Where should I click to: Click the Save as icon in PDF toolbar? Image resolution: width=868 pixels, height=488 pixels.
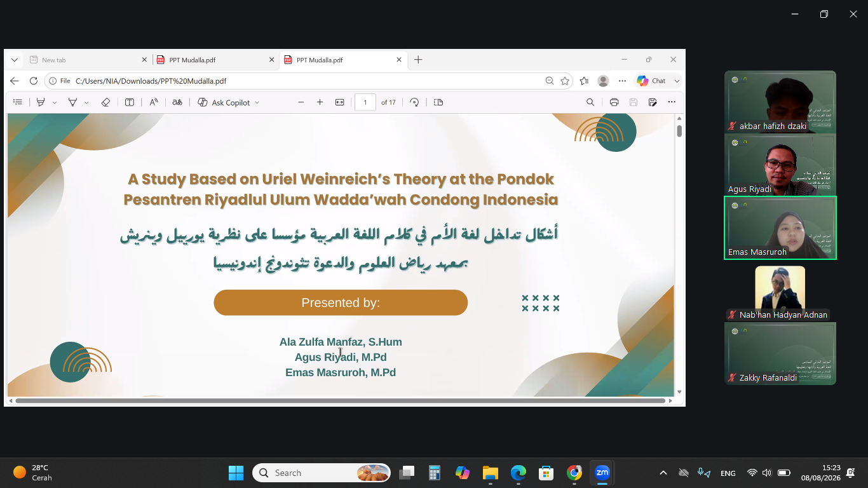(653, 102)
